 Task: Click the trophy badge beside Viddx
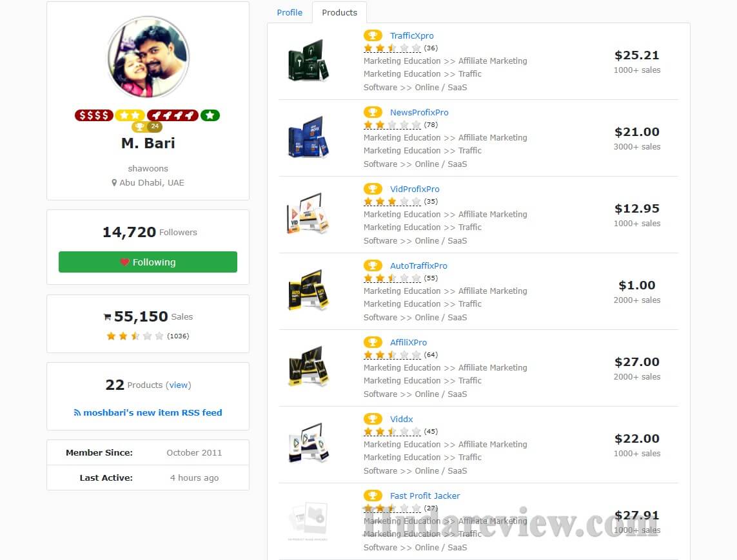point(372,419)
